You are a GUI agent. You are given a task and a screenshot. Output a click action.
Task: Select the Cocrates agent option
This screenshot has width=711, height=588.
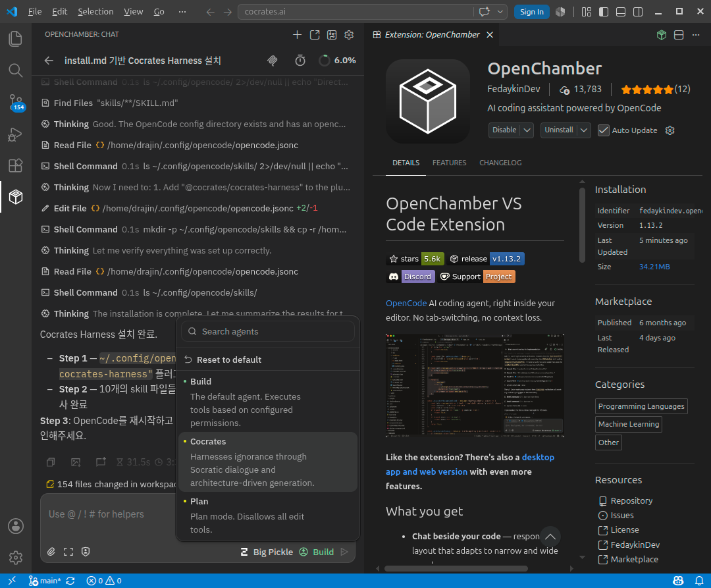(267, 462)
